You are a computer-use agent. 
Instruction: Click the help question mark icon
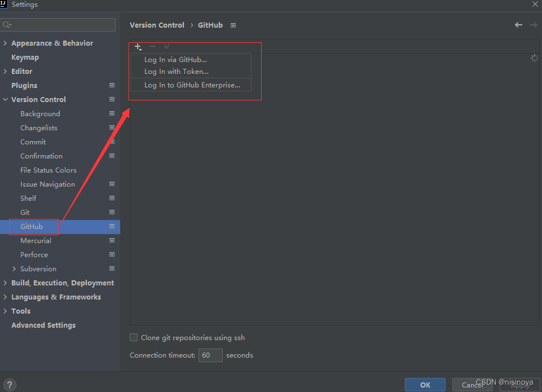(x=10, y=385)
